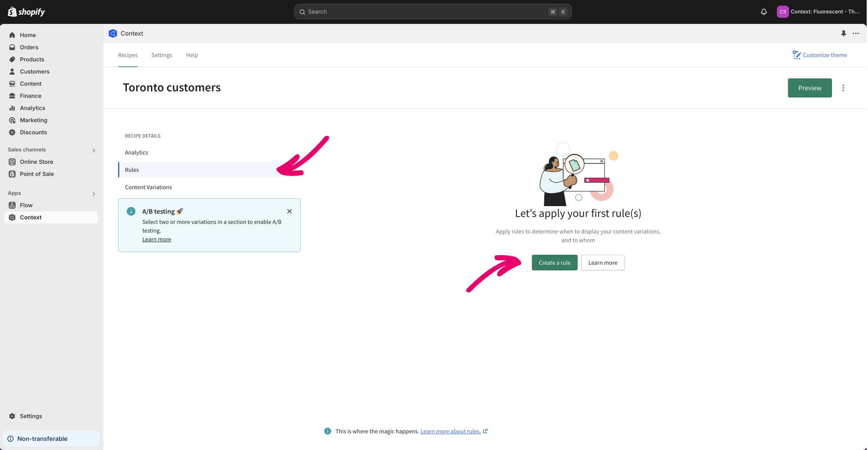Viewport: 868px width, 450px height.
Task: Dismiss the A/B testing info banner
Action: 289,211
